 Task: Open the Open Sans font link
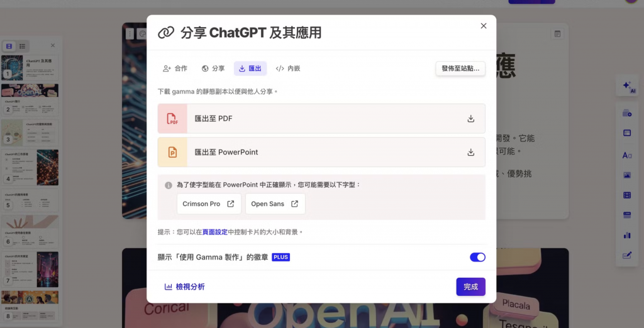point(275,204)
